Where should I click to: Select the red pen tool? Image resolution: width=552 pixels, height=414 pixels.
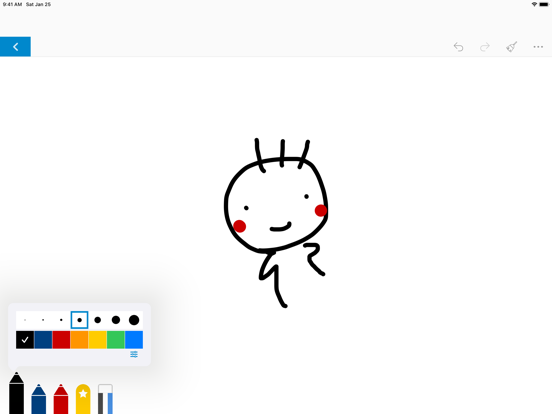(61, 399)
